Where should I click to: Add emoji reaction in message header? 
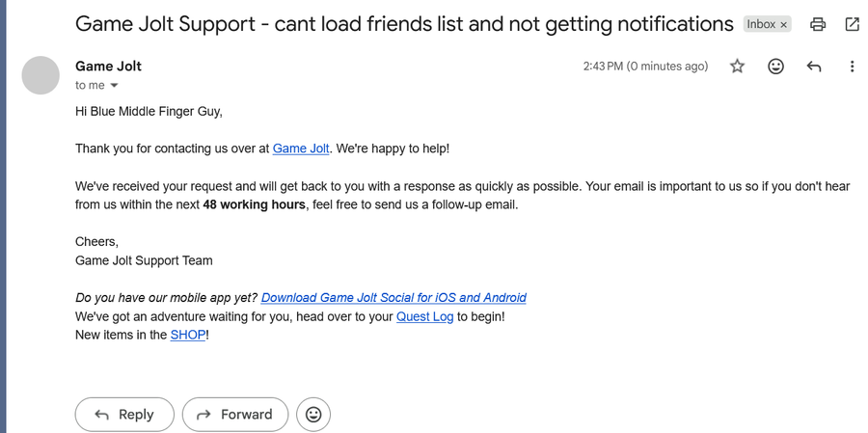(x=775, y=67)
